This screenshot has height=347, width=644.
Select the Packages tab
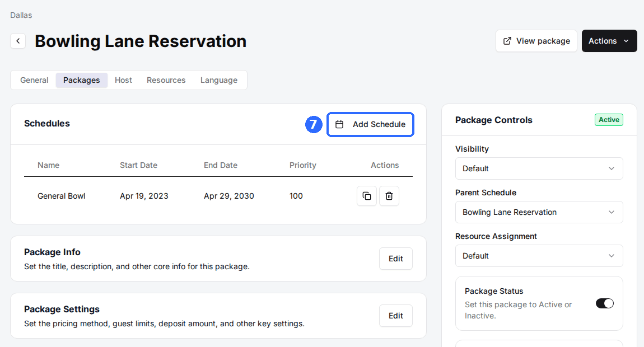(x=81, y=80)
